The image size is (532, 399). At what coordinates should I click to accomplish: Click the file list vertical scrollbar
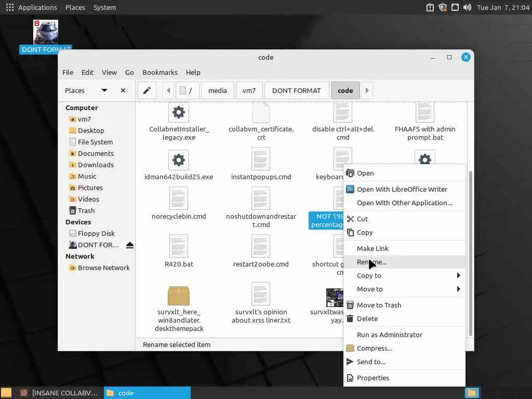click(470, 254)
